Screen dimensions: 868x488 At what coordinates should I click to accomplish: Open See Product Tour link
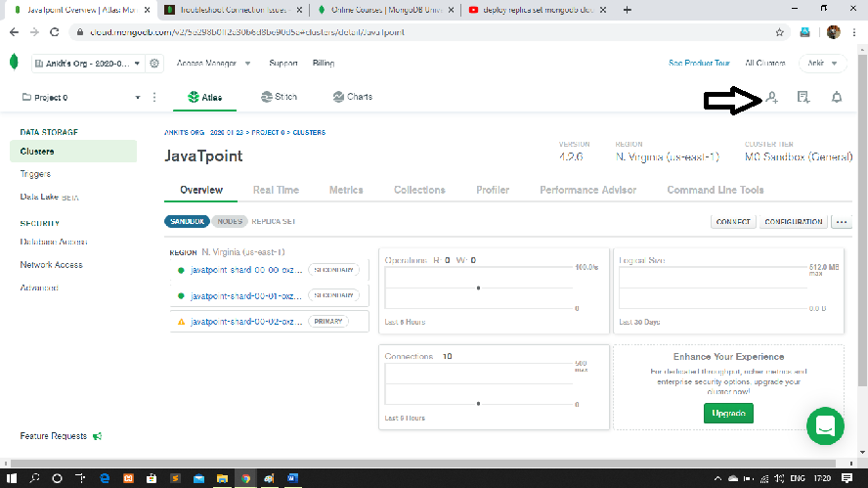(x=699, y=64)
